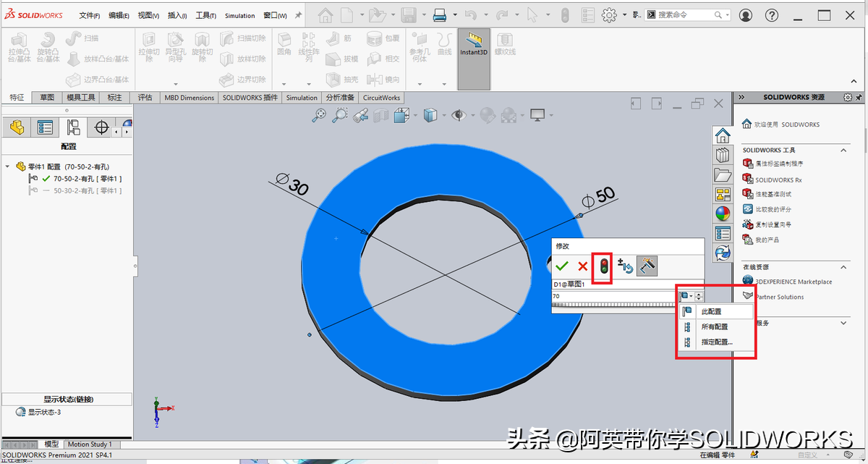
Task: Click the Open file icon
Action: (x=376, y=15)
